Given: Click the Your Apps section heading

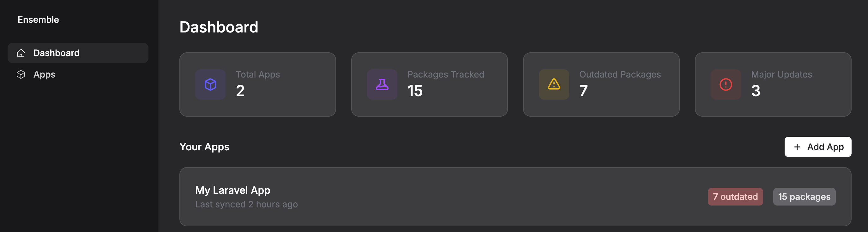Looking at the screenshot, I should tap(204, 147).
